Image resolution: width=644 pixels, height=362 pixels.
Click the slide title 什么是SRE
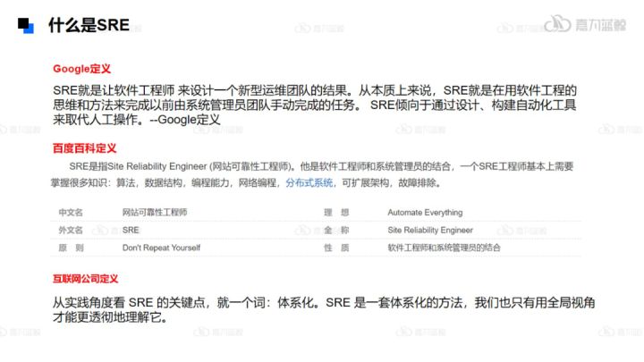point(89,25)
